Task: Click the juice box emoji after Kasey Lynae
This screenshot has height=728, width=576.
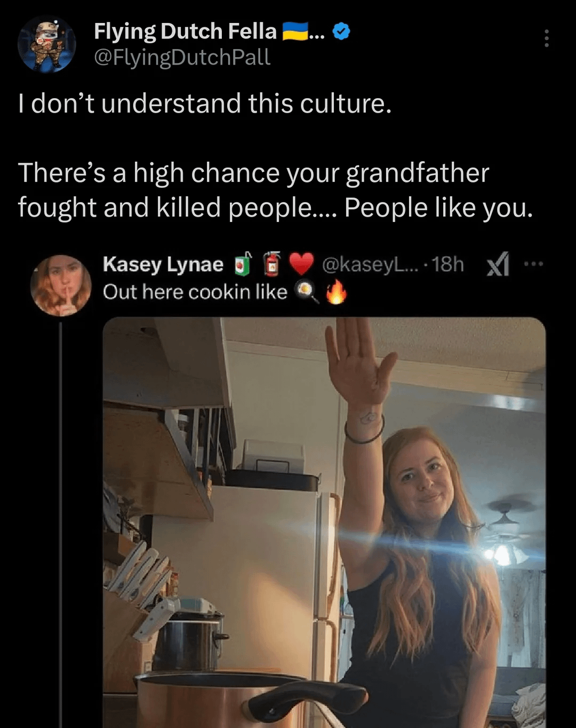Action: 243,264
